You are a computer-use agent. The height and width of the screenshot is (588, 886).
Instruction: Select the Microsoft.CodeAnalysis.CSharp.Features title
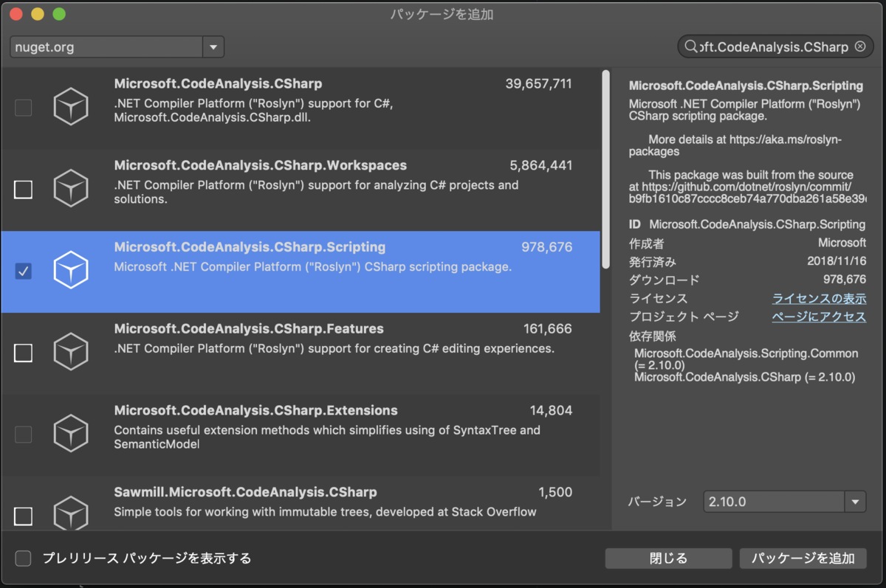(249, 328)
